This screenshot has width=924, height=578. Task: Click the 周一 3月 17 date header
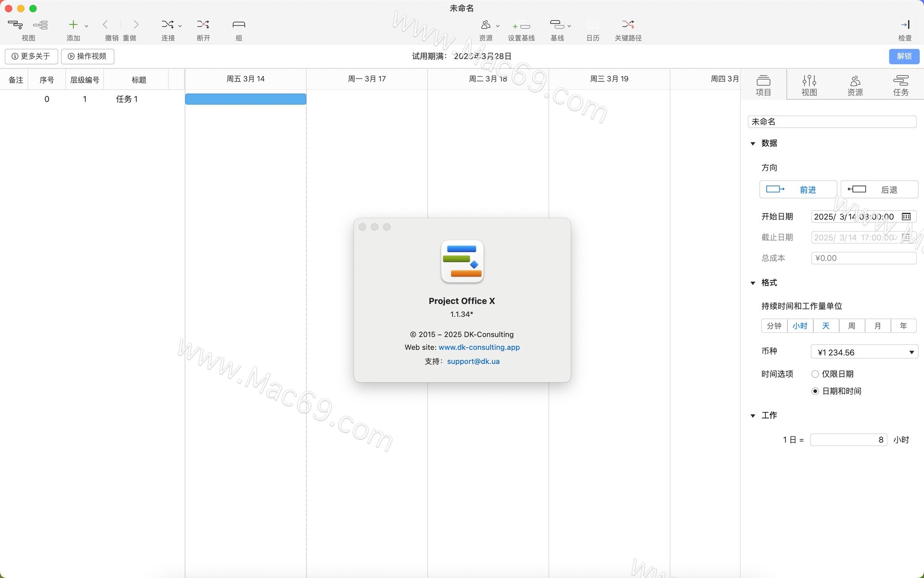[x=367, y=79]
